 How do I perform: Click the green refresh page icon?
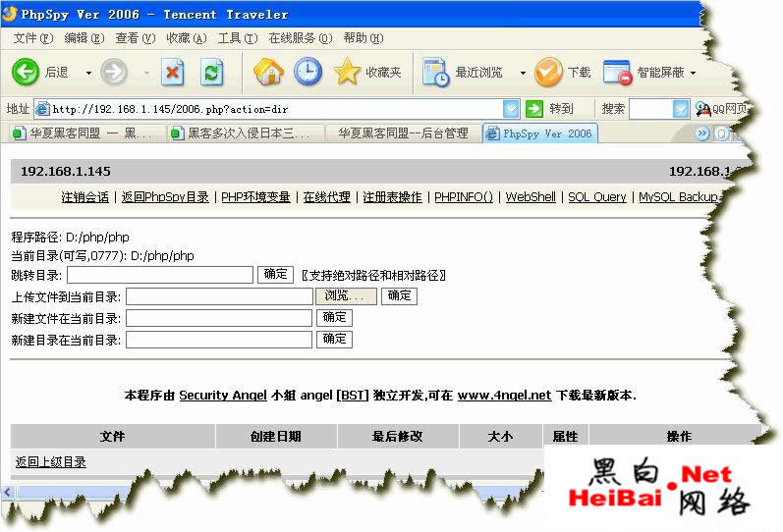pos(211,73)
